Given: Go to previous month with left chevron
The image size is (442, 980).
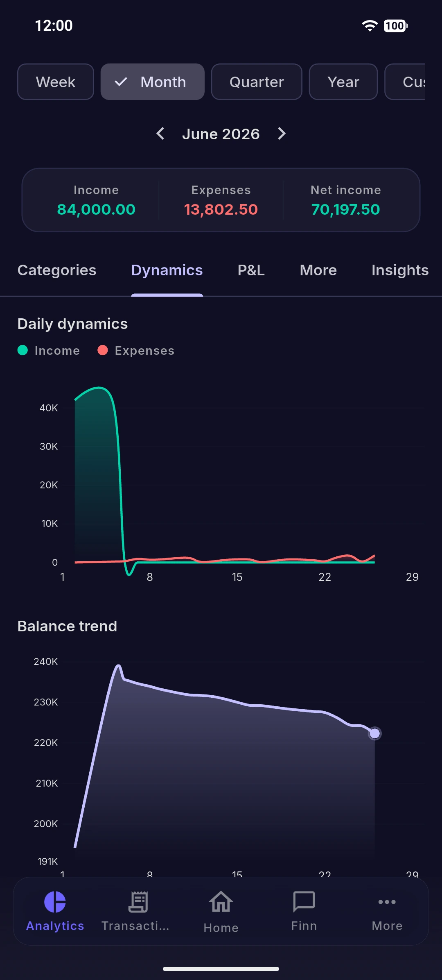Looking at the screenshot, I should (x=160, y=134).
